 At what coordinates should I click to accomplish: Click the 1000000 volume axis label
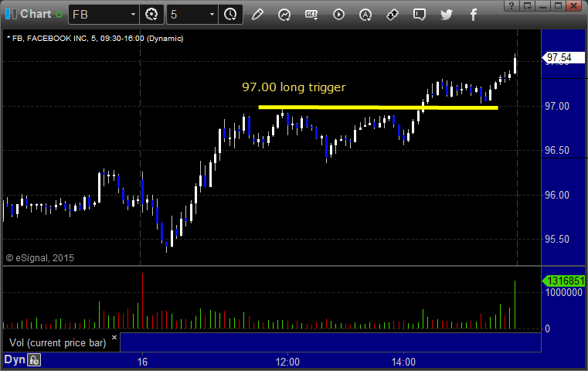(x=564, y=293)
